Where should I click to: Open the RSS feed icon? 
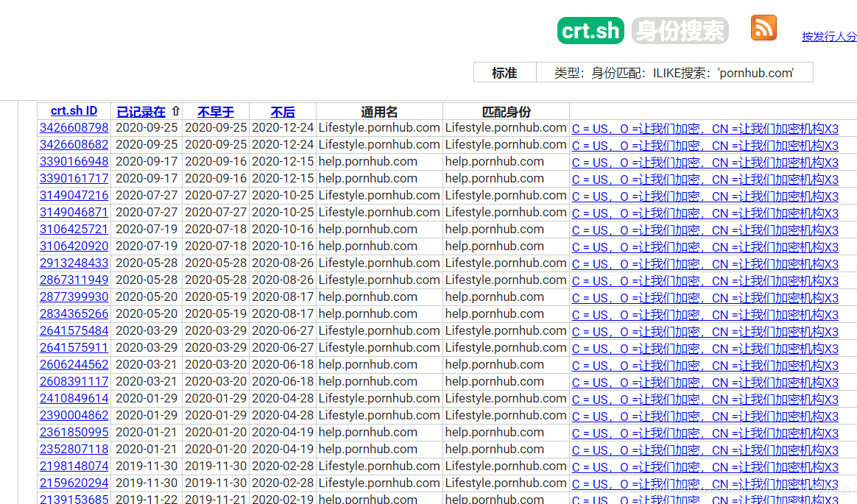763,28
